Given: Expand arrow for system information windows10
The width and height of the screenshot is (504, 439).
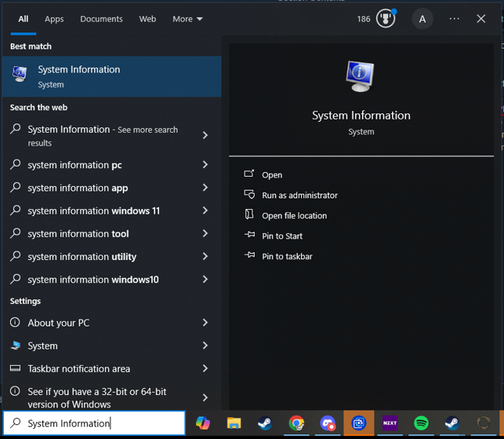Looking at the screenshot, I should [x=205, y=279].
